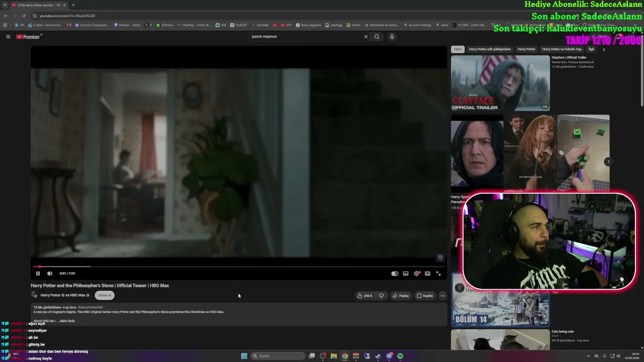Close the Harry Potter browser tab
Screen dimensions: 644x362
[65, 5]
